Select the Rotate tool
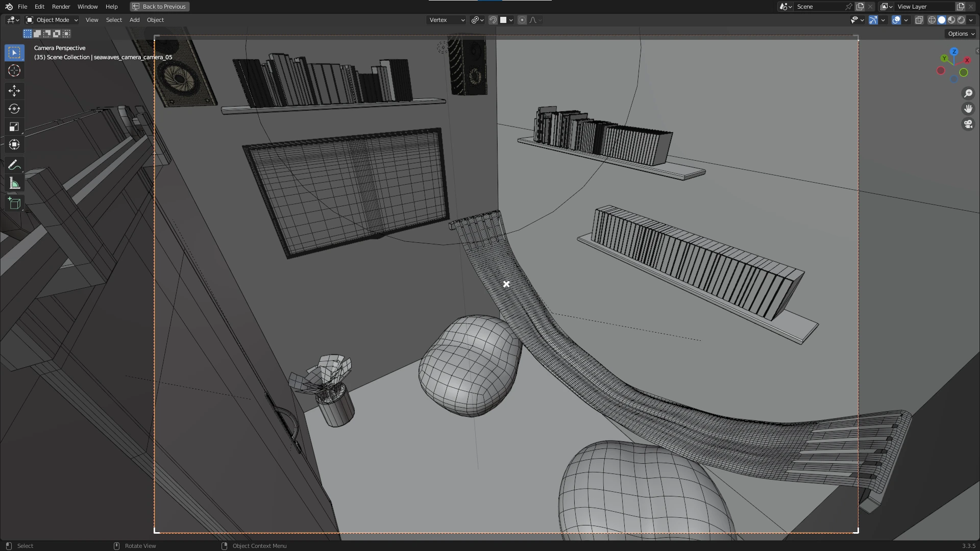Image resolution: width=980 pixels, height=551 pixels. coord(14,109)
